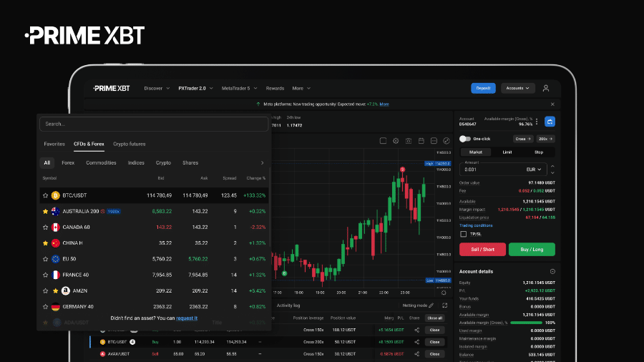Expand positions panel to fullscreen
644x362 pixels.
point(444,305)
